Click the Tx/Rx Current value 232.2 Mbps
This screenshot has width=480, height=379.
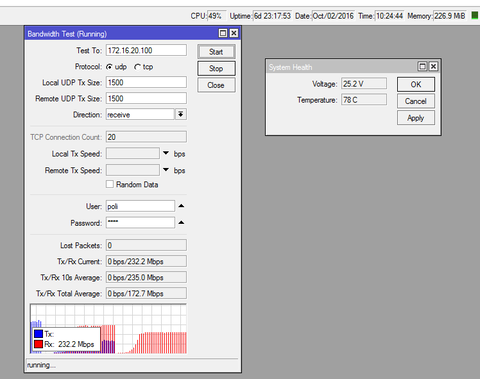coord(146,261)
